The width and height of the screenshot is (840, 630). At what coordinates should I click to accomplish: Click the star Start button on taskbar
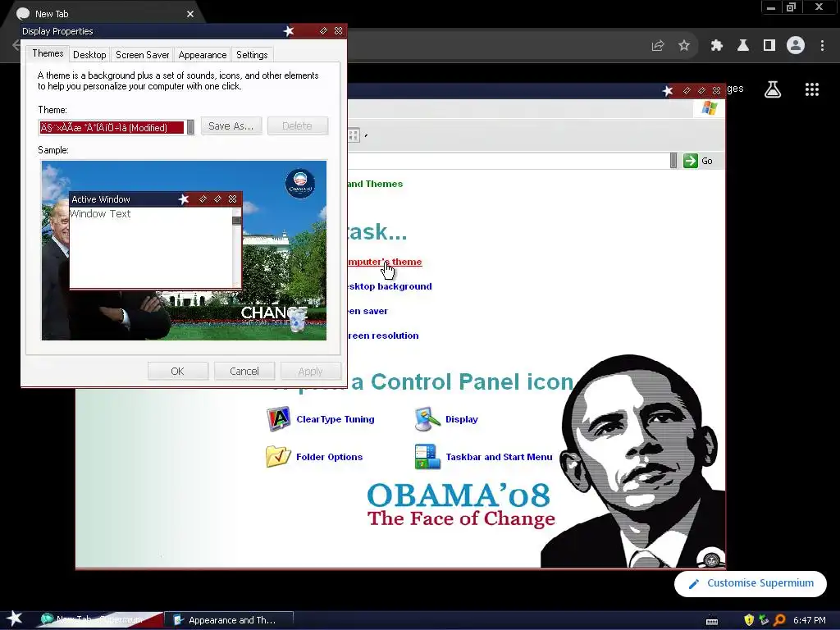(15, 619)
